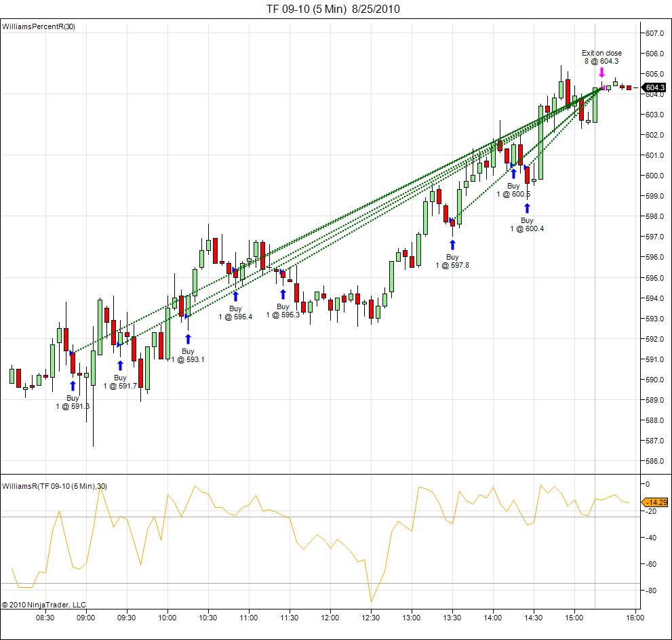Click the 12:30 time axis label

[371, 618]
